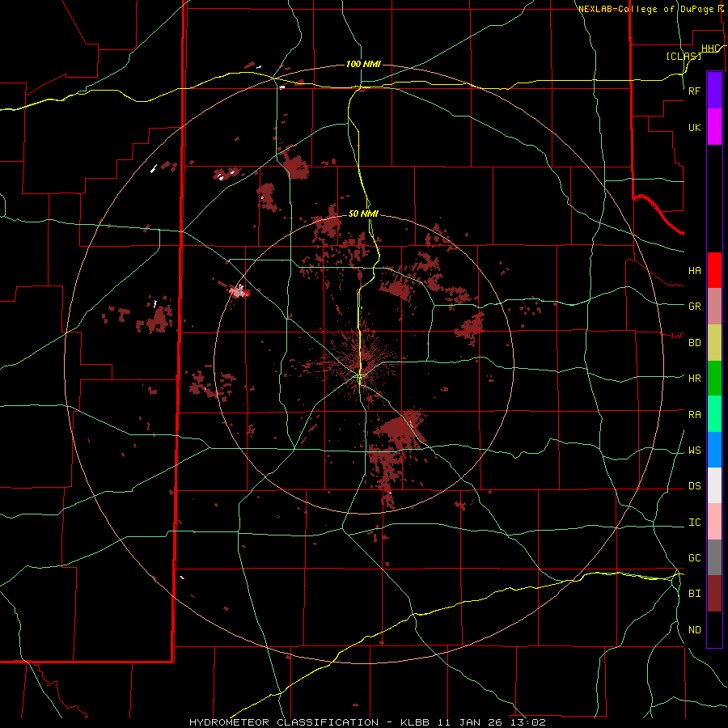The image size is (728, 728).
Task: Click the UK label in the legend
Action: [695, 128]
